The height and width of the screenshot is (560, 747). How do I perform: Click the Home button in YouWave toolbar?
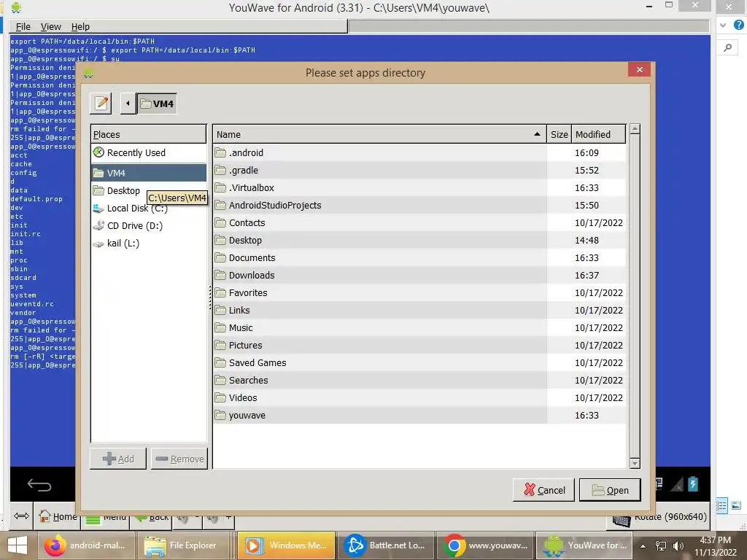click(x=58, y=516)
